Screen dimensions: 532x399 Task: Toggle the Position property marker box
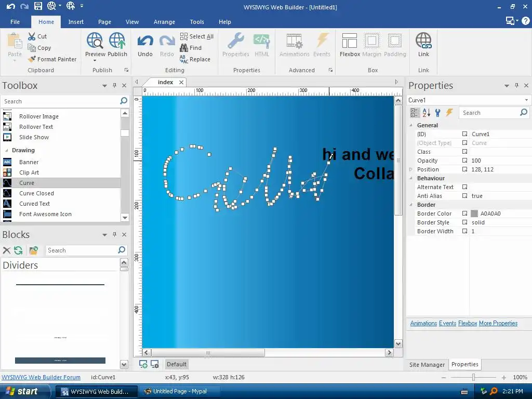465,169
